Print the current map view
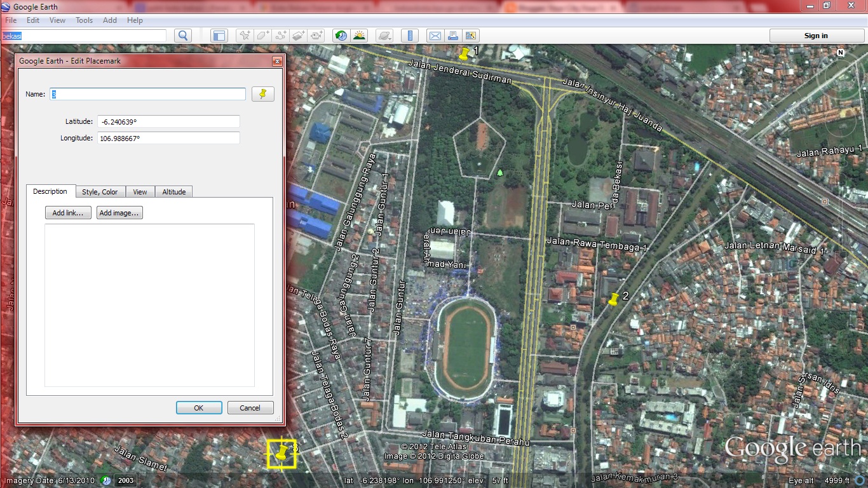 click(453, 36)
